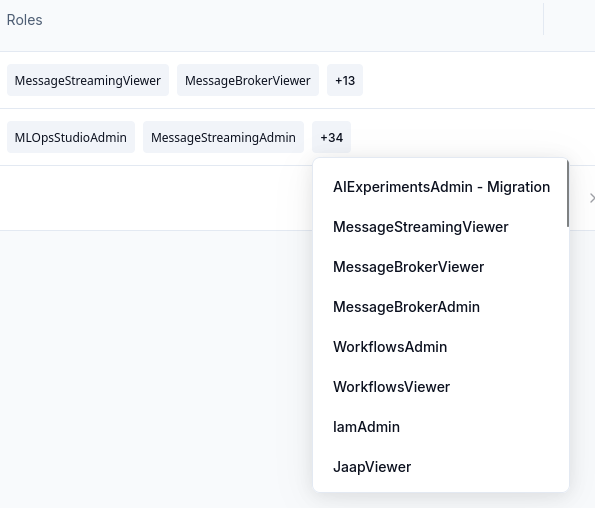Image resolution: width=595 pixels, height=508 pixels.
Task: Click the chevron arrow at right edge
Action: pyautogui.click(x=592, y=198)
